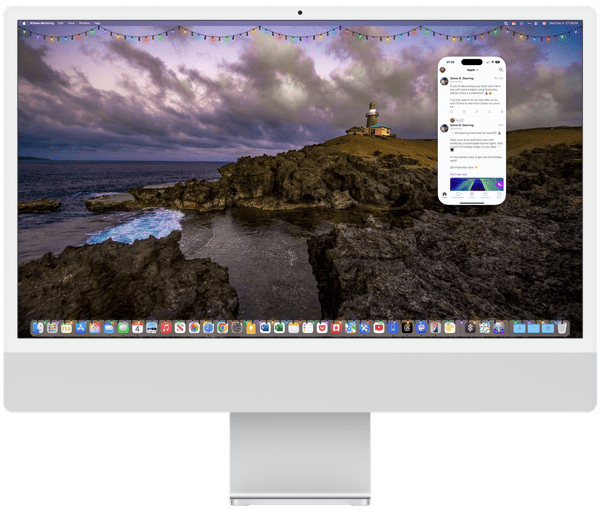Image resolution: width=600 pixels, height=509 pixels.
Task: Tap the purple compose button in the phone app
Action: pyautogui.click(x=499, y=184)
